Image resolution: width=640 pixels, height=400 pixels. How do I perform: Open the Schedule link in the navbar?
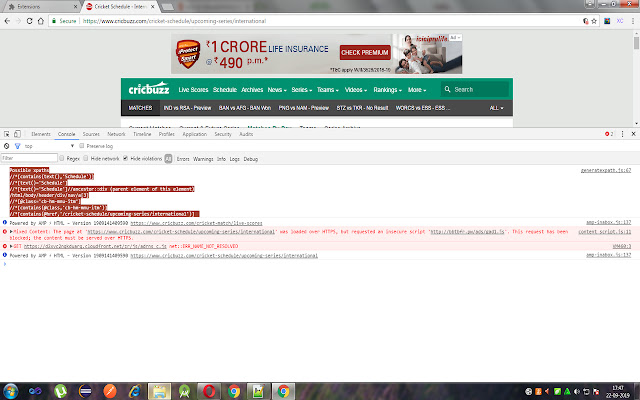pos(224,90)
